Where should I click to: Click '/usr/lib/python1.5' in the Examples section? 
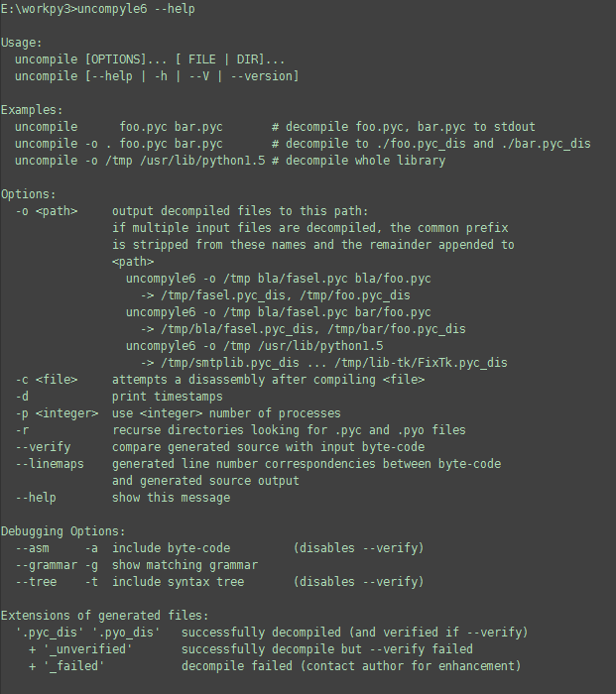point(202,161)
